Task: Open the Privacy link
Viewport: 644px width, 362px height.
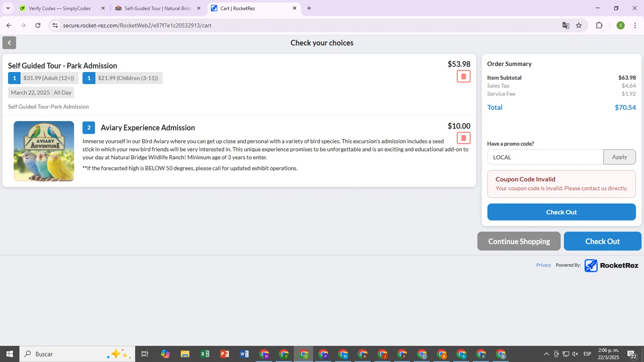Action: pyautogui.click(x=544, y=265)
